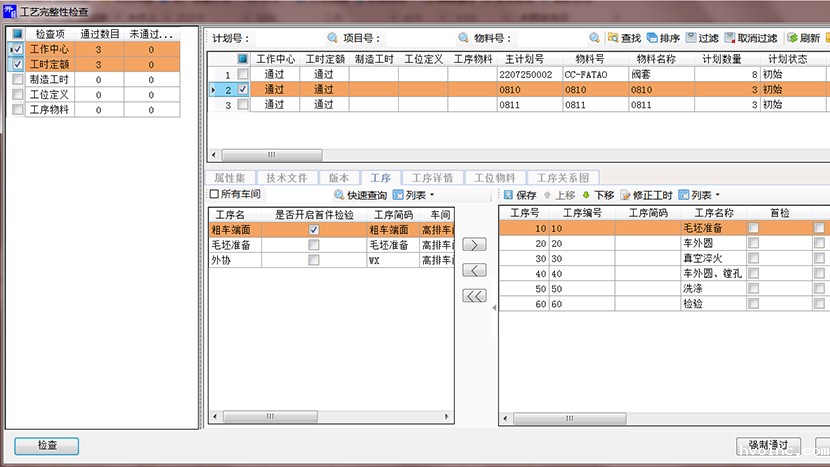The image size is (830, 467).
Task: Enable the 制造工时 check item checkbox
Action: [x=17, y=79]
